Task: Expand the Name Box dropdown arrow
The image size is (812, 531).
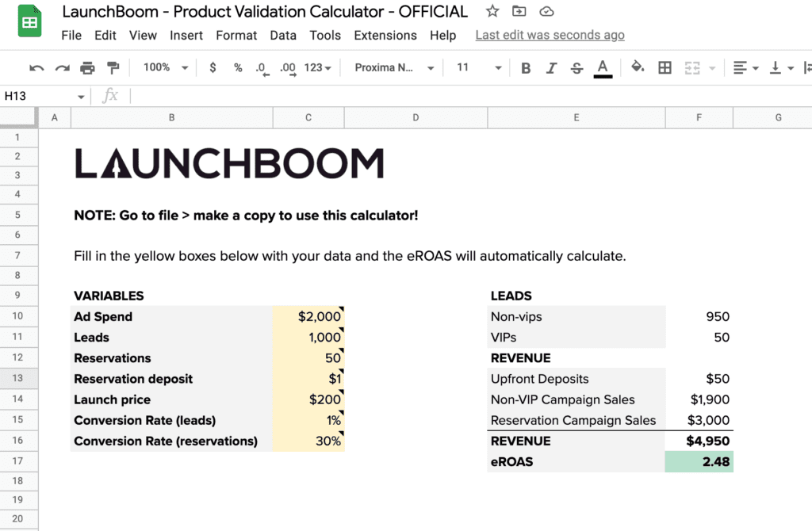Action: point(81,97)
